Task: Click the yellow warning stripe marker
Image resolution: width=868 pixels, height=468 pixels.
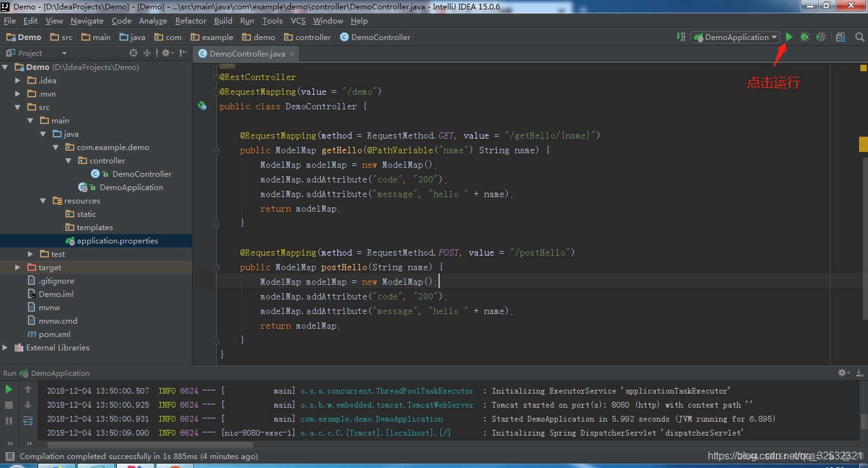Action: point(864,145)
